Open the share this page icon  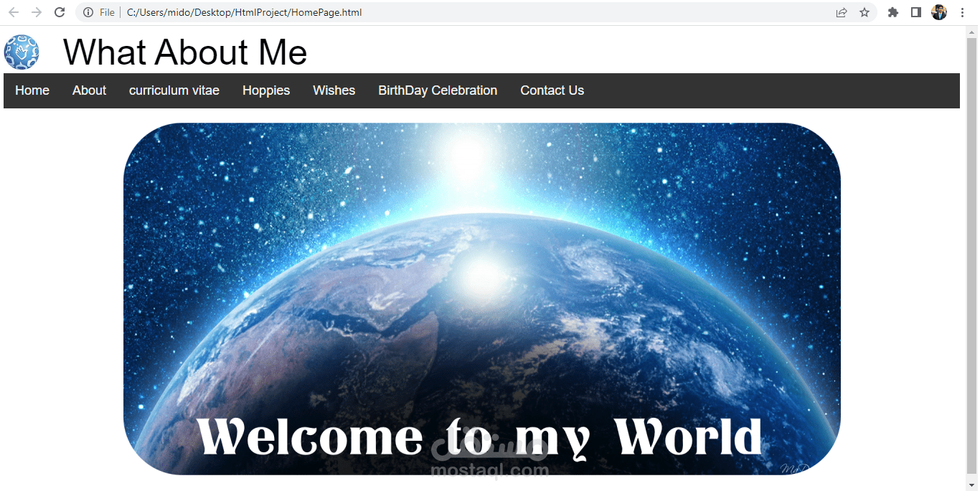tap(841, 12)
